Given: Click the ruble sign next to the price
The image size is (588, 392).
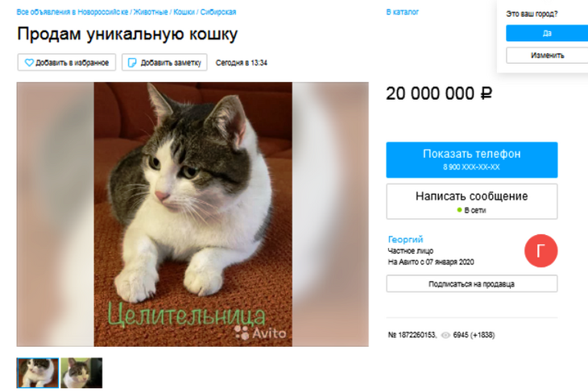Looking at the screenshot, I should [x=486, y=93].
